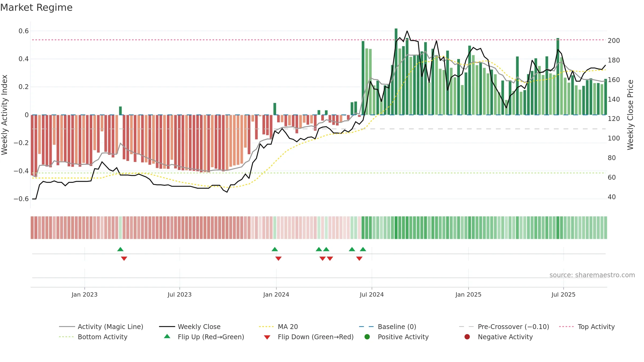Toggle Flip Down (Green→Red) legend entry
This screenshot has height=362, width=644.
coord(309,337)
